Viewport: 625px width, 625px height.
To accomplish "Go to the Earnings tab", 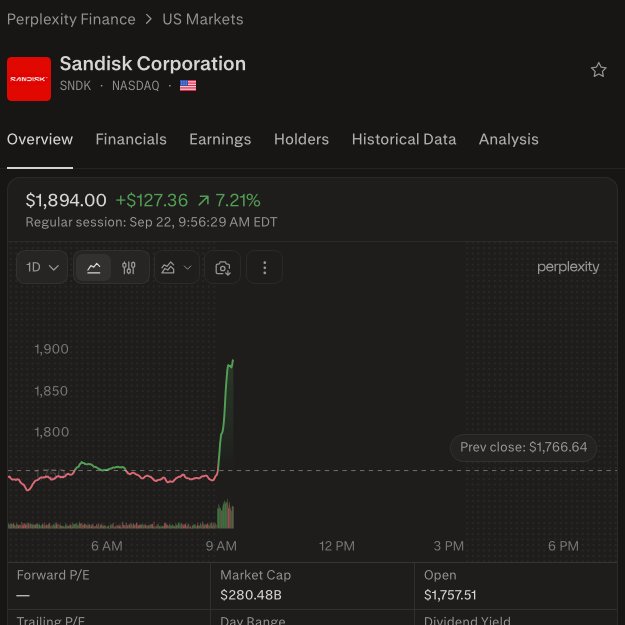I will (220, 140).
